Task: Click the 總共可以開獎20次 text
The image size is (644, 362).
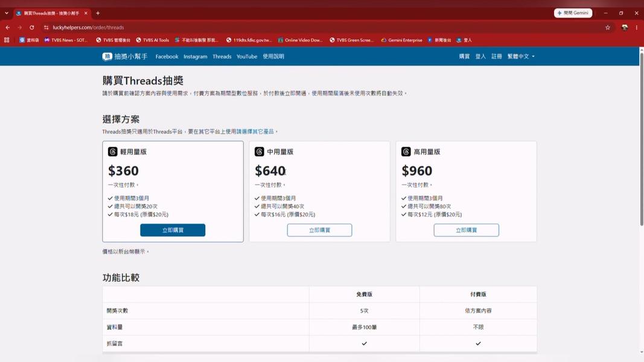Action: 136,206
